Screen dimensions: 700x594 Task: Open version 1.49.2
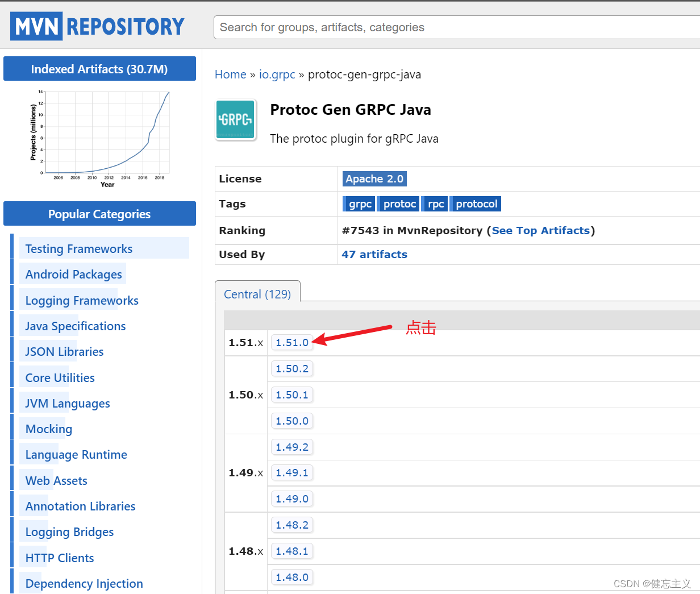(x=292, y=447)
